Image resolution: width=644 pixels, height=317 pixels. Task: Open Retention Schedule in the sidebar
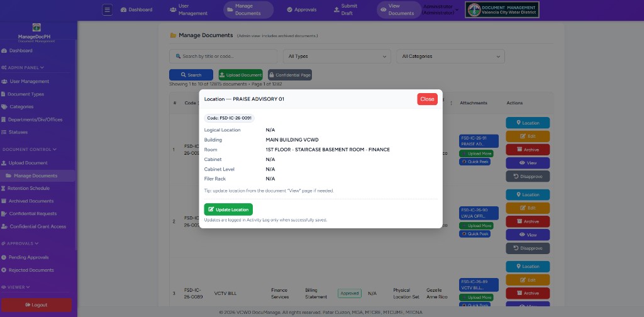point(25,188)
